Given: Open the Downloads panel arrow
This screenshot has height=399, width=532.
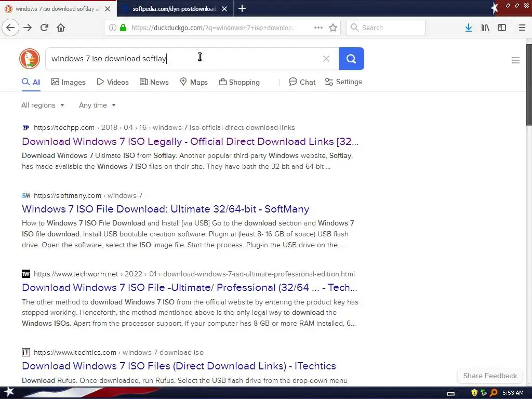Looking at the screenshot, I should click(x=468, y=28).
